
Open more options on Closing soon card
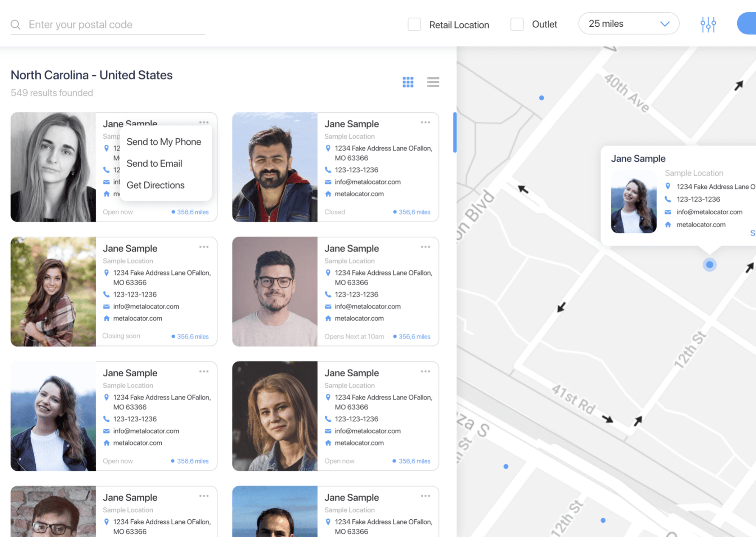(x=204, y=247)
